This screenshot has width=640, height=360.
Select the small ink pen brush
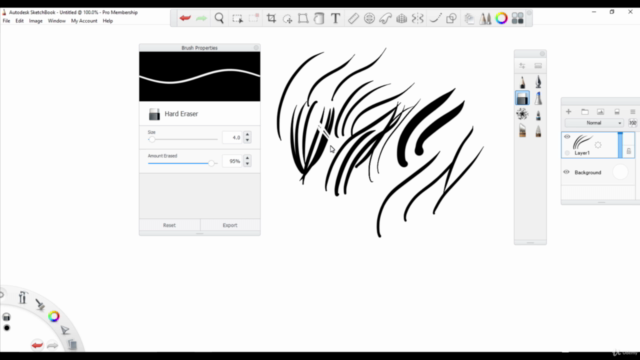click(538, 116)
